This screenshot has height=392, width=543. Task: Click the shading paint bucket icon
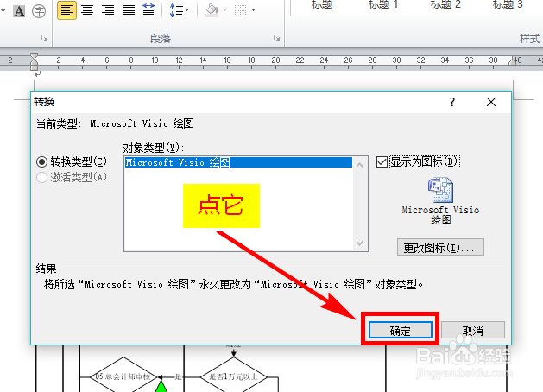(212, 10)
